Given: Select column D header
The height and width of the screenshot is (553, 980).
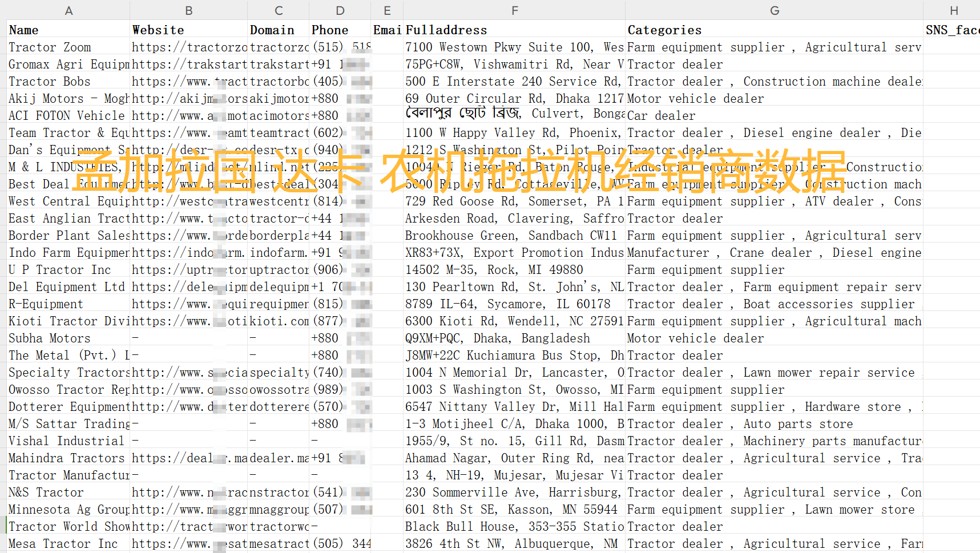Looking at the screenshot, I should pos(340,10).
